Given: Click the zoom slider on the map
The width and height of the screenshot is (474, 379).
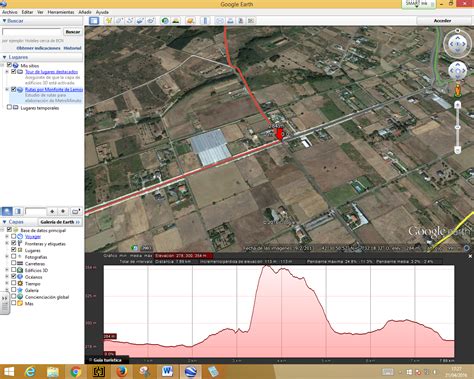Looking at the screenshot, I should [x=458, y=127].
